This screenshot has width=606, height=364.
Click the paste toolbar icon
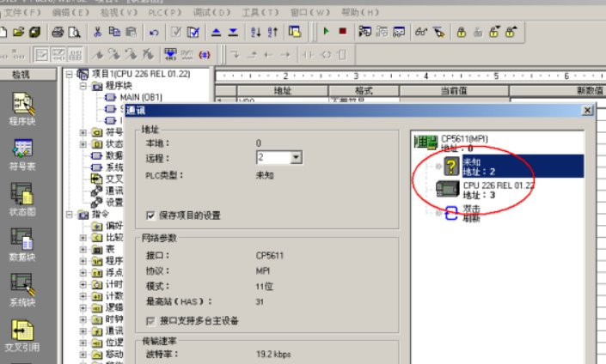(131, 32)
